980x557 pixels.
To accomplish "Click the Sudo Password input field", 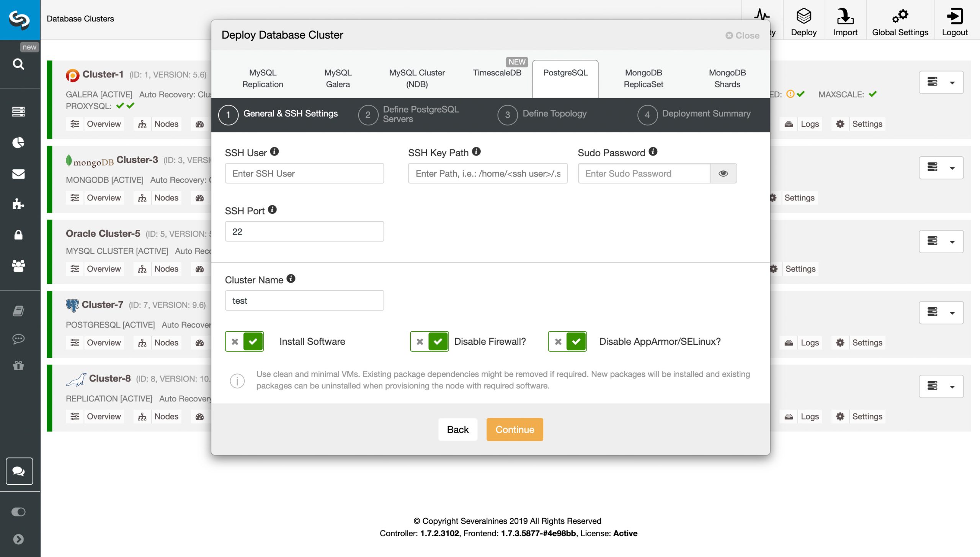I will [x=644, y=174].
